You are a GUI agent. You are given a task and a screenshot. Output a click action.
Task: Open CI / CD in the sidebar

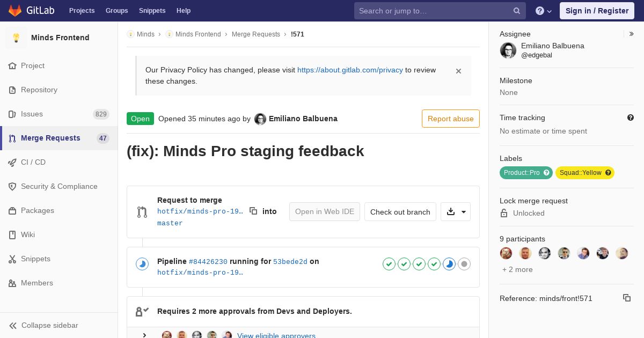point(58,162)
